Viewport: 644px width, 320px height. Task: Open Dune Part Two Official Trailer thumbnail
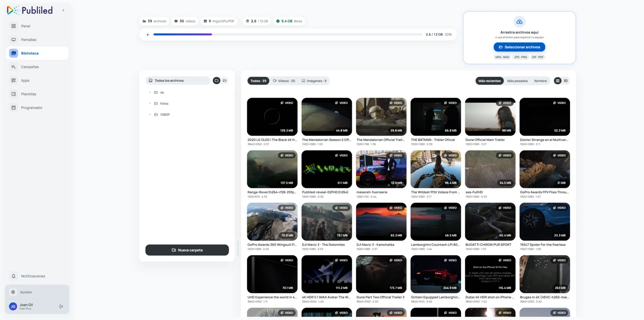[x=381, y=274]
